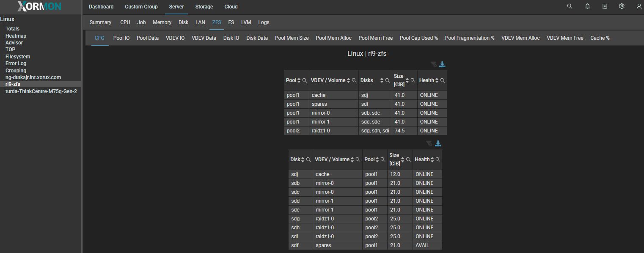Screen dimensions: 644x253
Task: Open the notifications bell icon
Action: [x=587, y=6]
